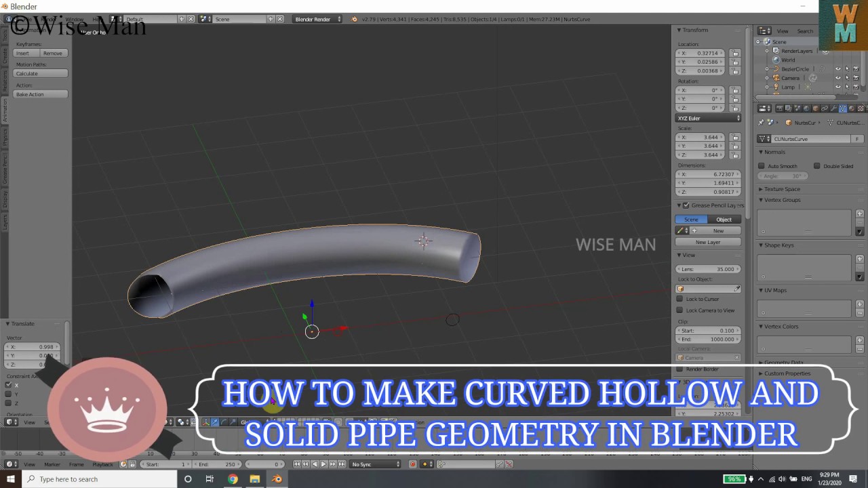
Task: Hide BezierCircle with its eye icon
Action: (838, 69)
